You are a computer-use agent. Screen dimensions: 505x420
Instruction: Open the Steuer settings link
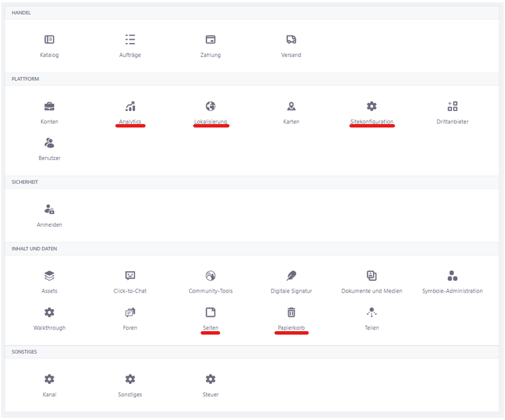point(210,395)
